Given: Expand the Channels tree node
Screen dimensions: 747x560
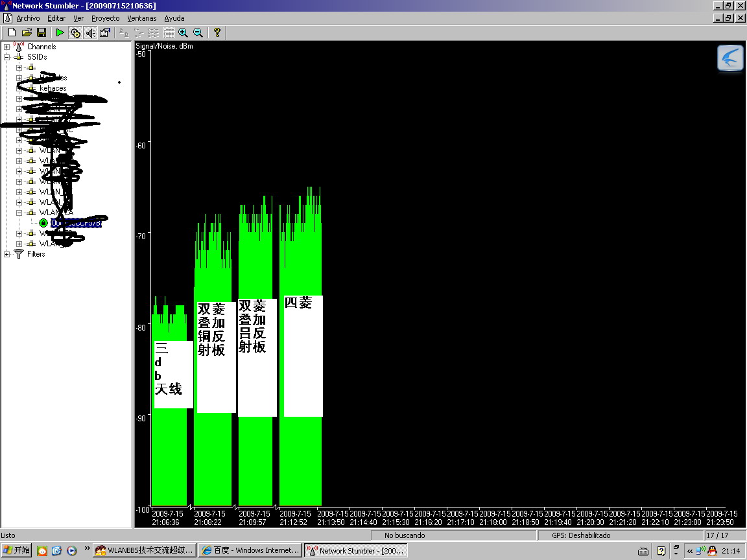Looking at the screenshot, I should tap(7, 47).
